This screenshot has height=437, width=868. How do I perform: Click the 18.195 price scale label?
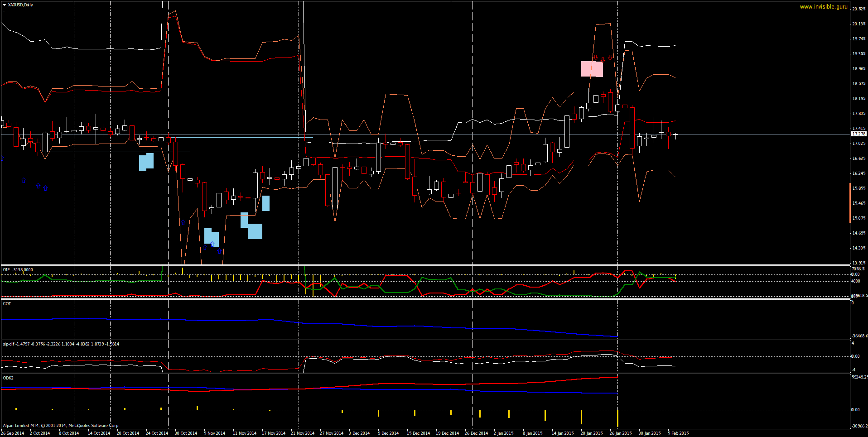[x=859, y=99]
